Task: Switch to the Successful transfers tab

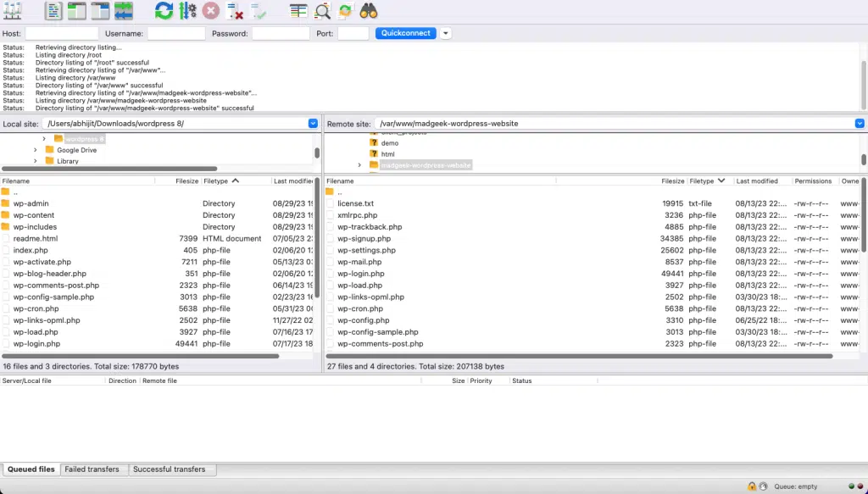Action: coord(170,469)
